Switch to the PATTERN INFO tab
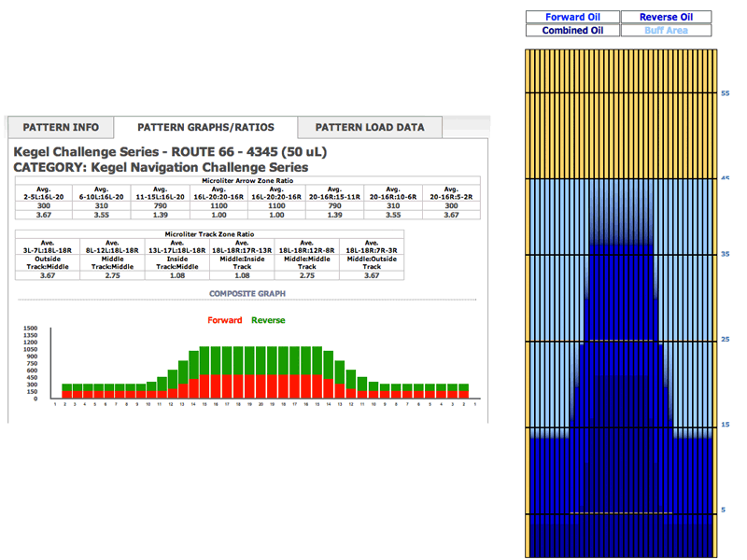The width and height of the screenshot is (747, 560). (x=61, y=127)
